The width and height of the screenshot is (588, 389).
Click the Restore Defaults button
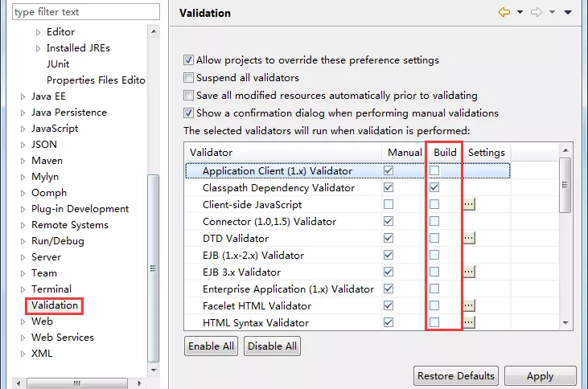456,375
